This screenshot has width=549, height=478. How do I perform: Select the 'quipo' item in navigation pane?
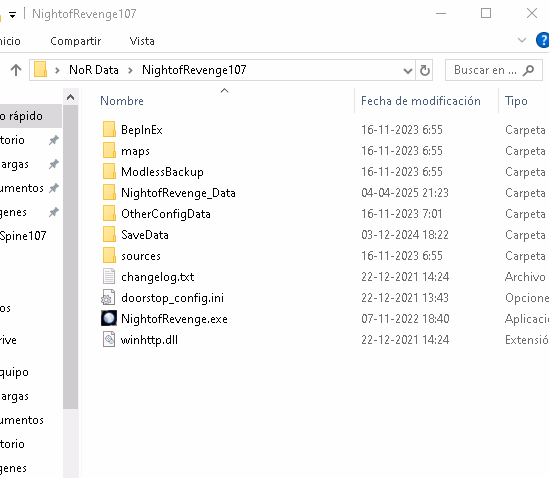click(x=14, y=372)
